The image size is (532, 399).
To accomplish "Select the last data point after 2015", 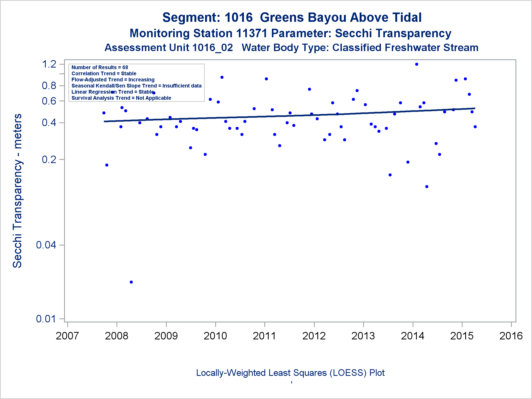I will [x=475, y=127].
